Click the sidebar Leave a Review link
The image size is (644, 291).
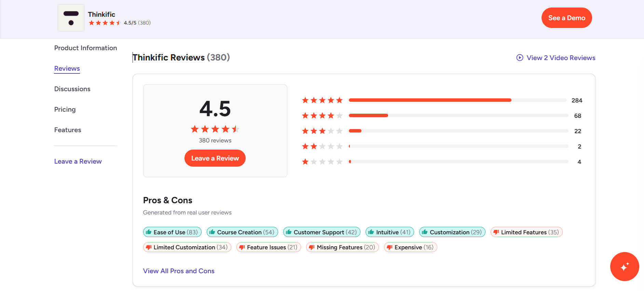tap(78, 161)
